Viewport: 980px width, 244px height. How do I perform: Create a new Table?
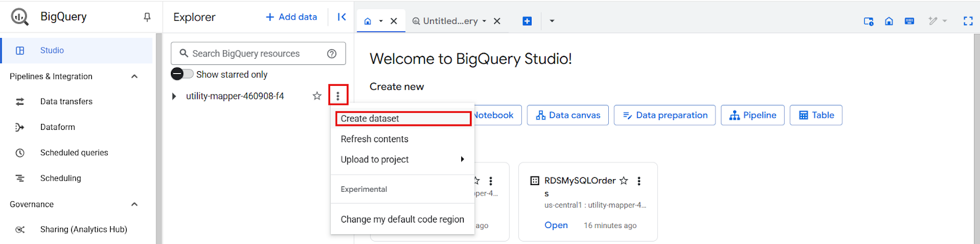point(816,115)
